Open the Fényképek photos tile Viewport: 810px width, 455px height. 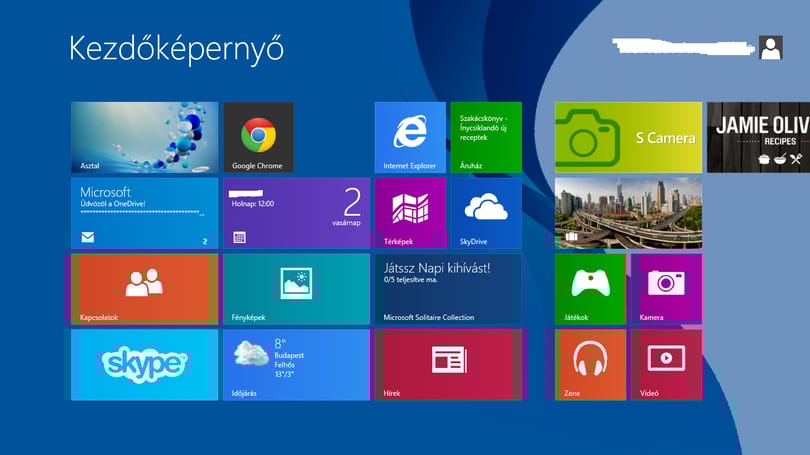pos(297,289)
